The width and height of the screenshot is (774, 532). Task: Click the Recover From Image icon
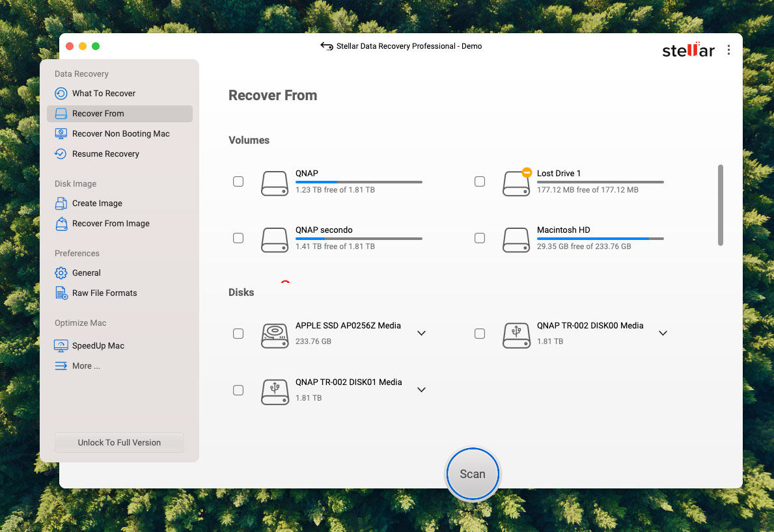click(61, 224)
